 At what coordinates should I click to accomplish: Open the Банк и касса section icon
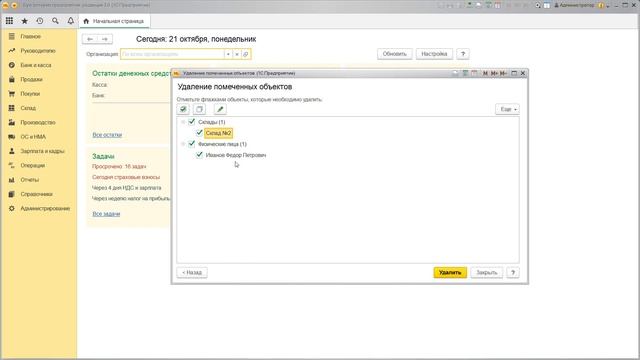click(x=11, y=65)
